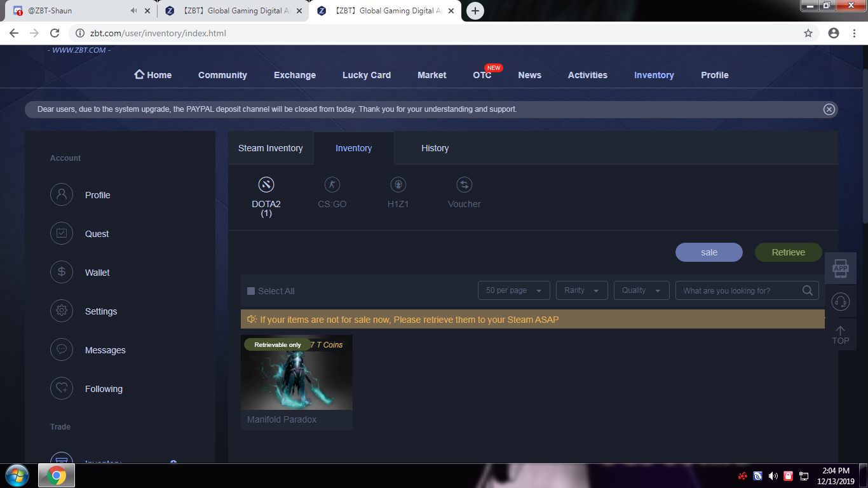868x488 pixels.
Task: View site information icon in address bar
Action: pyautogui.click(x=80, y=33)
